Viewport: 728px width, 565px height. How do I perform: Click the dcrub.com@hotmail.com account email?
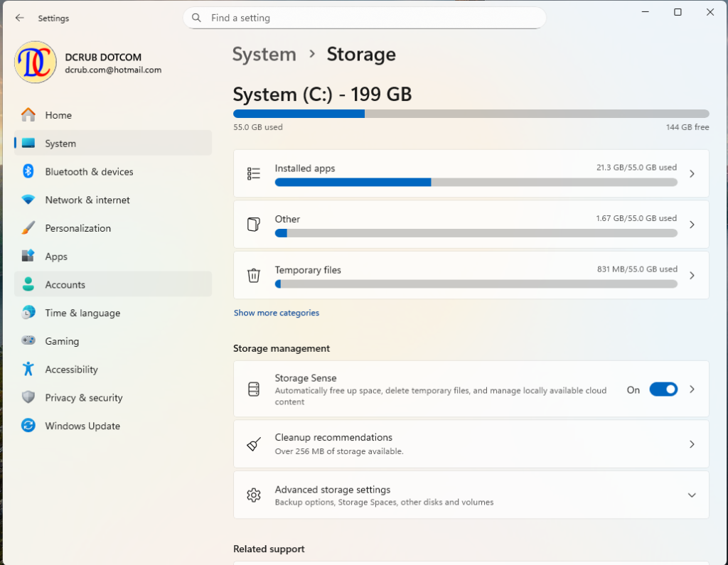113,70
